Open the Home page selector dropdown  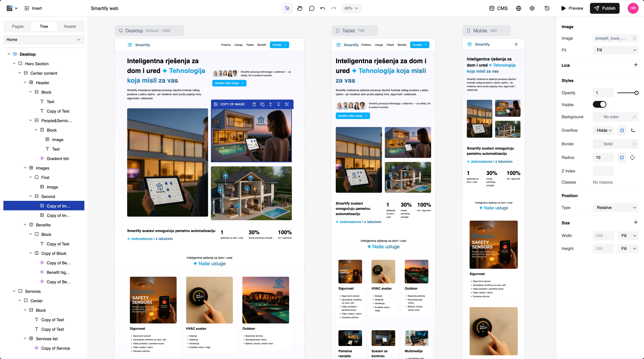pyautogui.click(x=44, y=39)
